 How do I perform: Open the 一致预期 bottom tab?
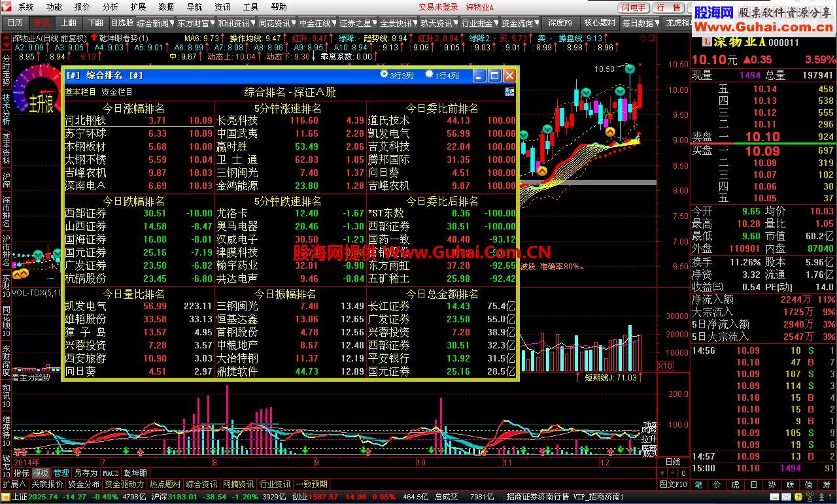point(311,484)
